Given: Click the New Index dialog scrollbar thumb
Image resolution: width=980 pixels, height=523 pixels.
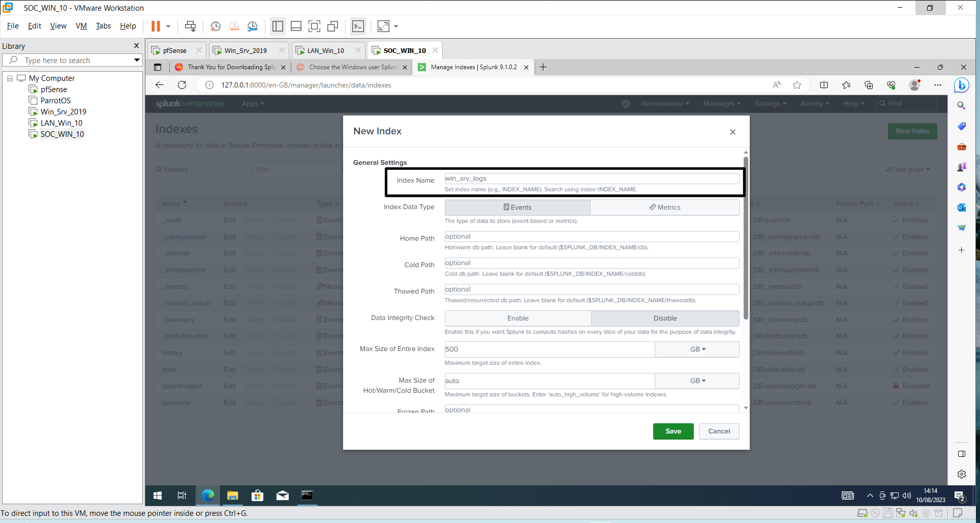Looking at the screenshot, I should (746, 238).
